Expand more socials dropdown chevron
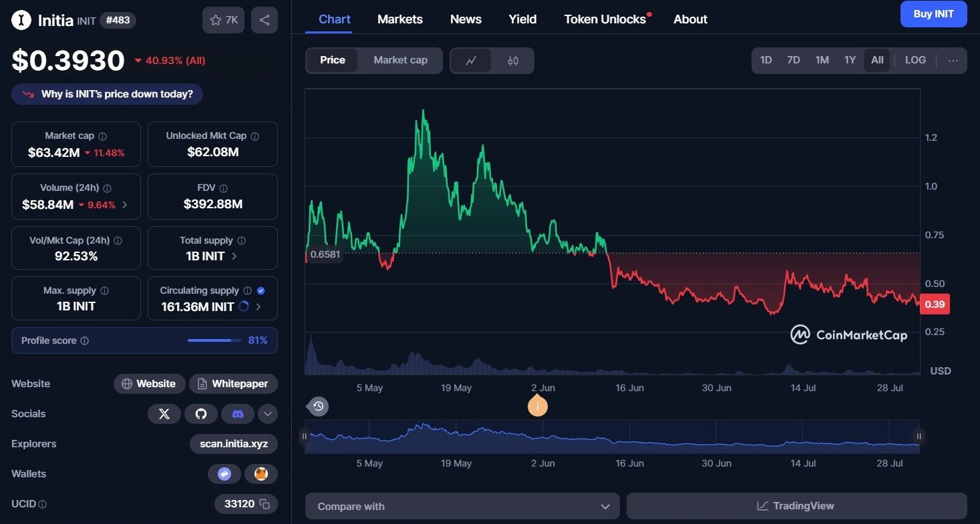This screenshot has width=980, height=524. click(x=267, y=414)
